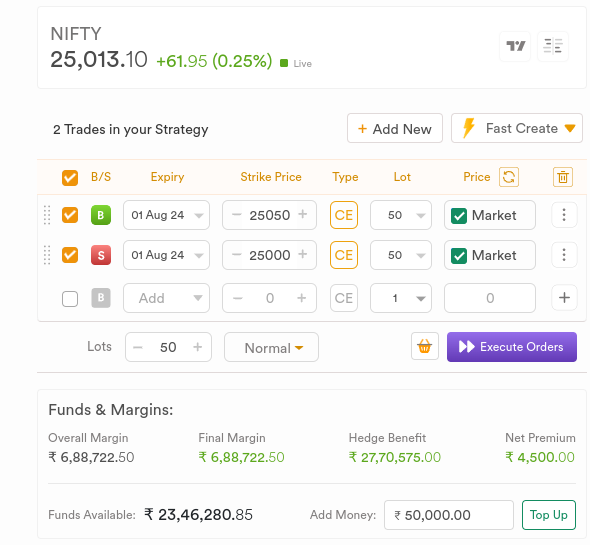Click the Lots value 50 field
This screenshot has height=545, width=590.
tap(168, 347)
